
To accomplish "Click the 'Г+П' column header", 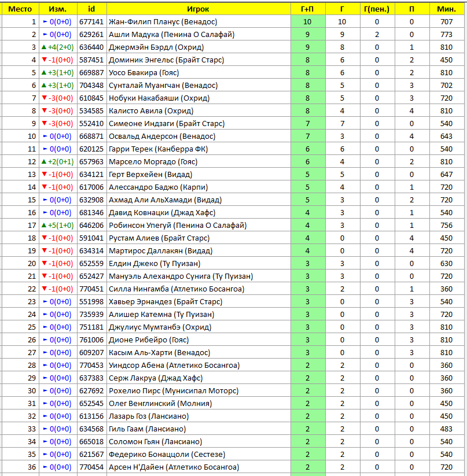I will click(308, 9).
